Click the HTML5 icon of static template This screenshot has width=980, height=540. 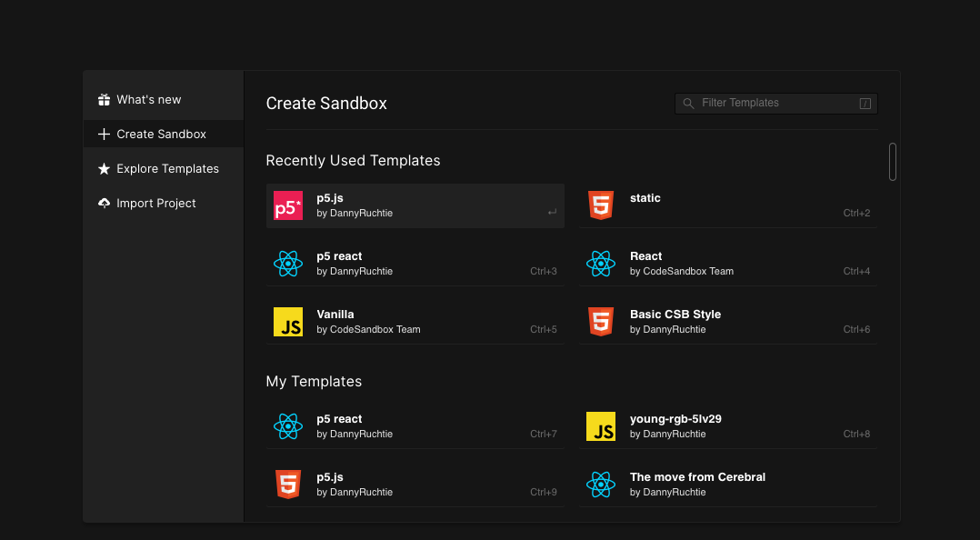[601, 205]
